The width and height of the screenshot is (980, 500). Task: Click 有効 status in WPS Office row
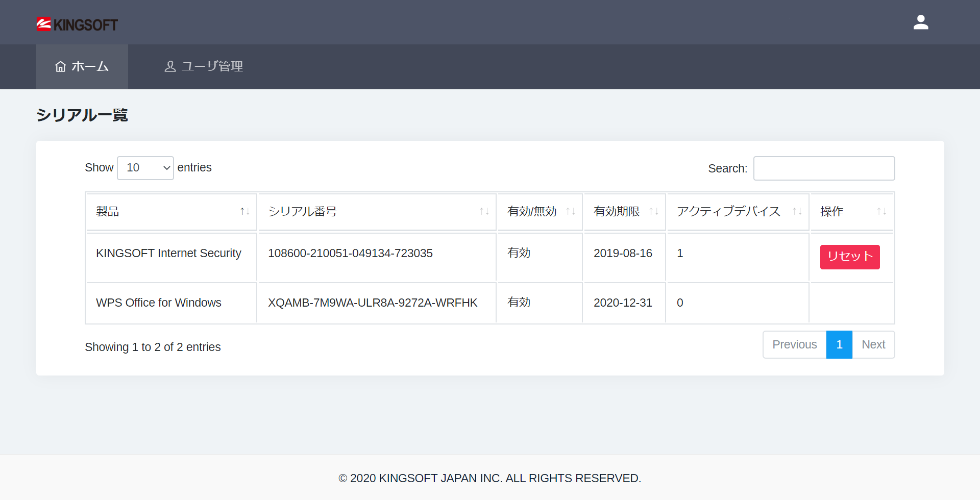tap(519, 302)
